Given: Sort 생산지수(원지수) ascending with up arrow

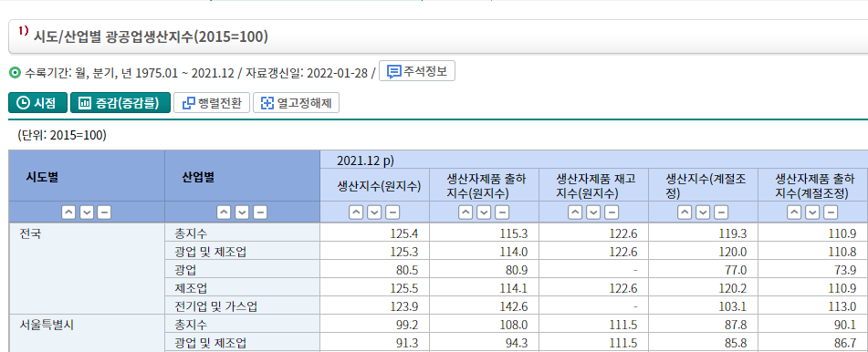Looking at the screenshot, I should [x=357, y=212].
